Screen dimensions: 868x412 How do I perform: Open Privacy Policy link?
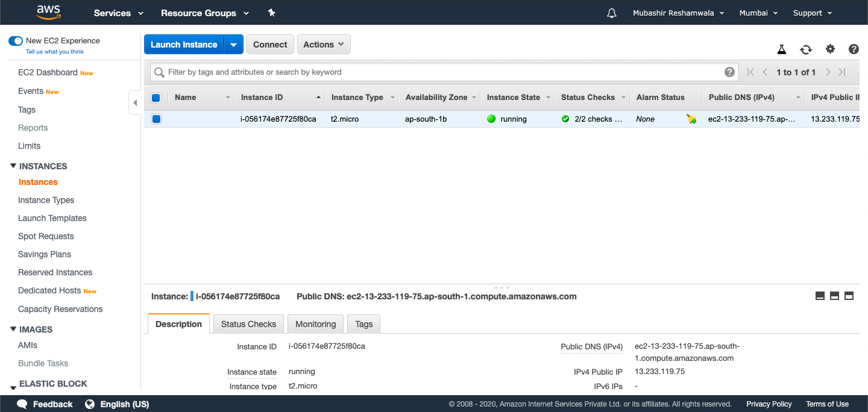(x=769, y=404)
